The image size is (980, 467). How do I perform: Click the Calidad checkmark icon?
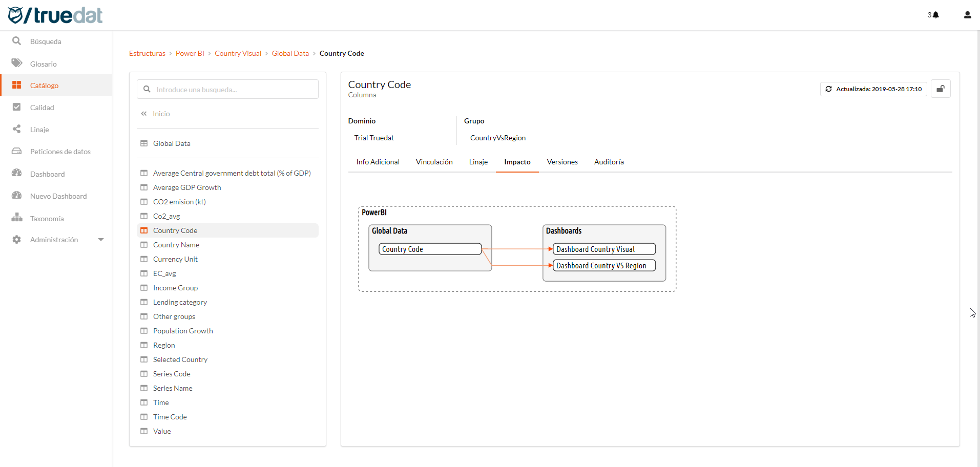17,107
